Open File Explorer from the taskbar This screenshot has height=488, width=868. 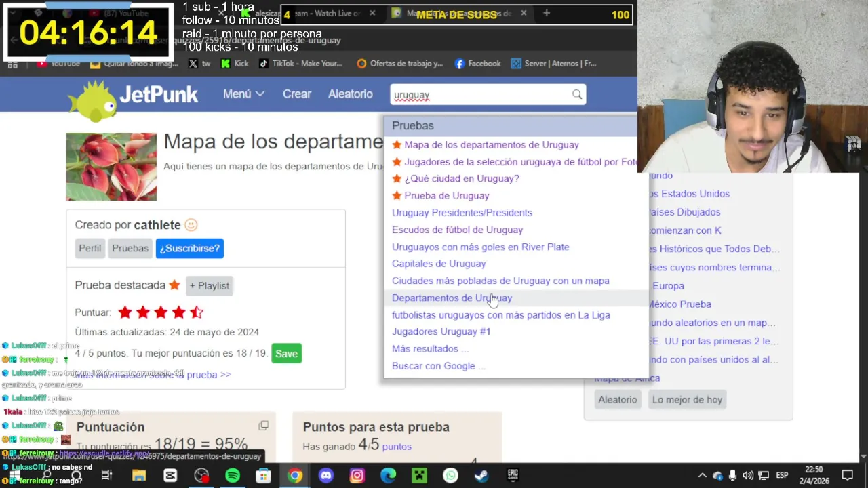pyautogui.click(x=139, y=476)
